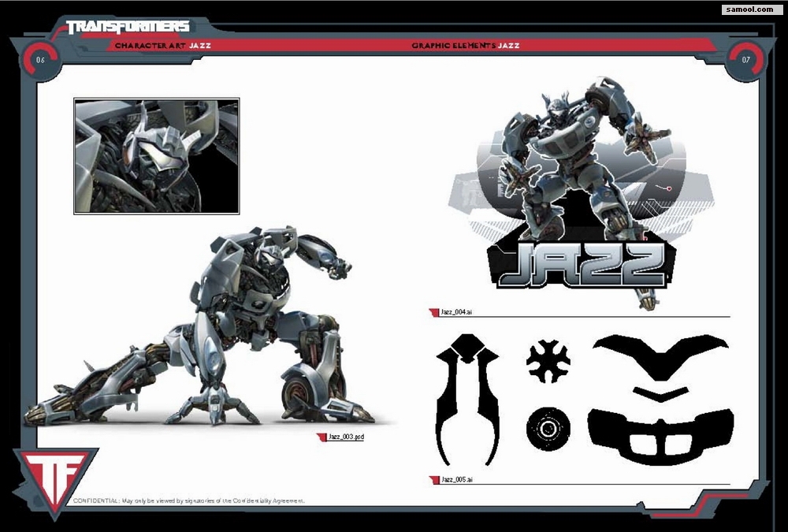788x532 pixels.
Task: Click the Jazz_005.ai file label
Action: 457,480
